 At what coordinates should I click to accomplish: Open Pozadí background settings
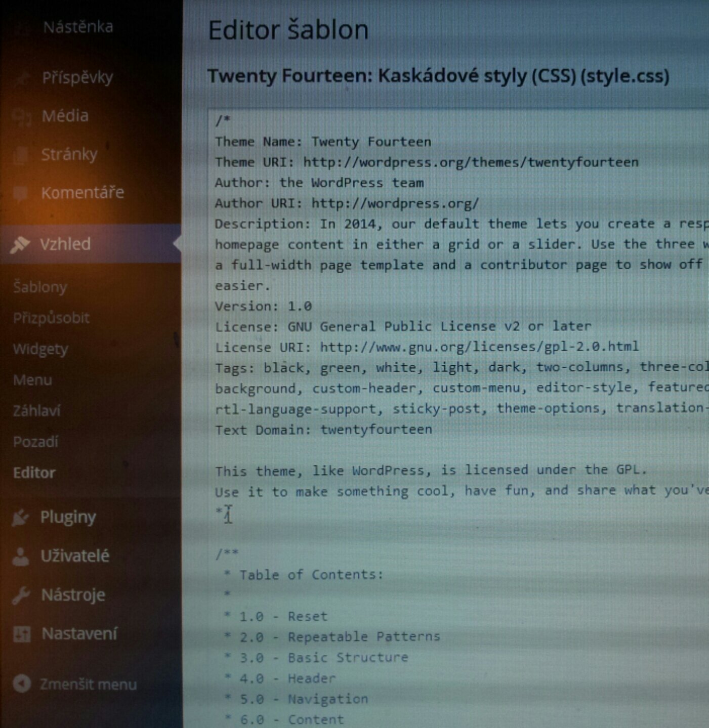35,442
